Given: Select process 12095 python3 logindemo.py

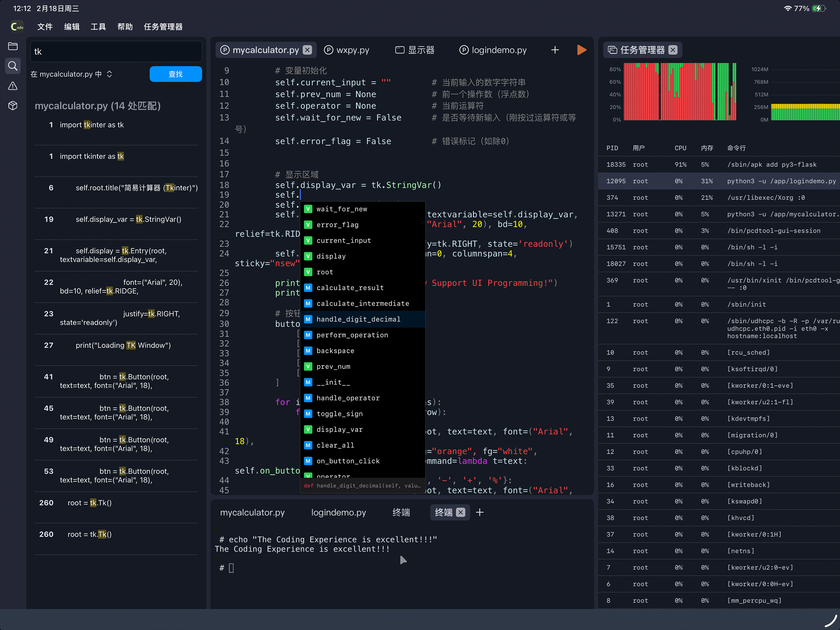Looking at the screenshot, I should 719,181.
